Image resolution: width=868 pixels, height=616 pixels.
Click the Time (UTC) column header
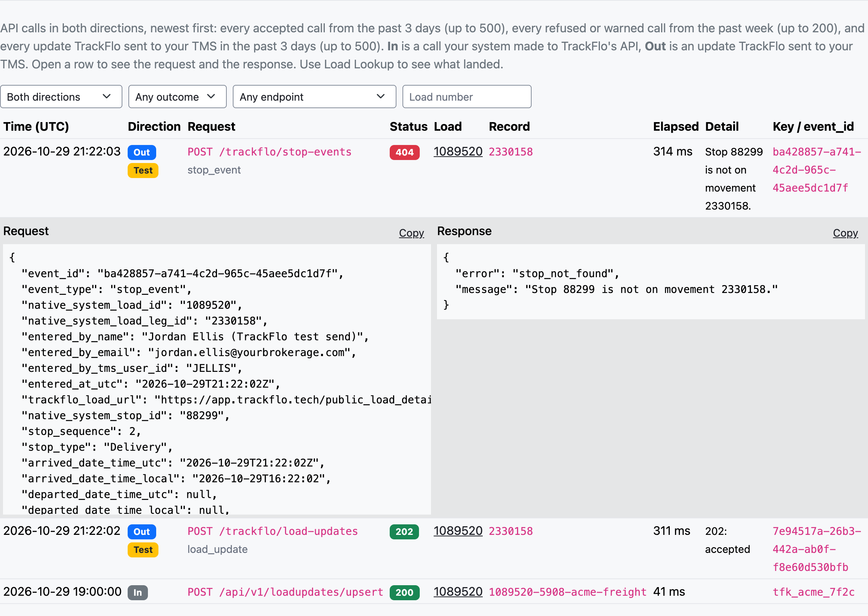pos(36,127)
